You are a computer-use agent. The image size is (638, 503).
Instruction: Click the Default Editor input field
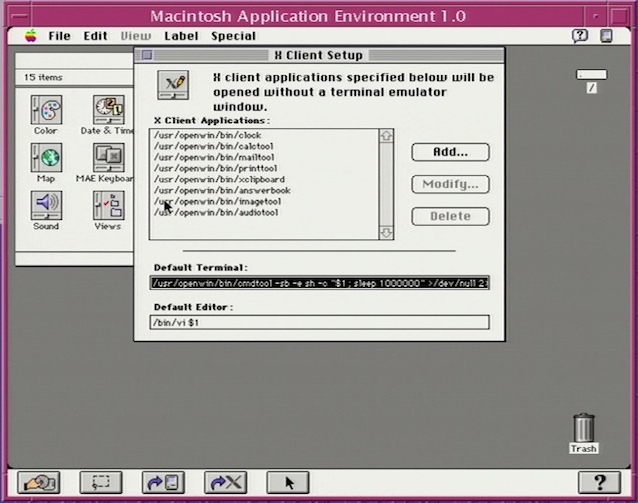pos(319,322)
